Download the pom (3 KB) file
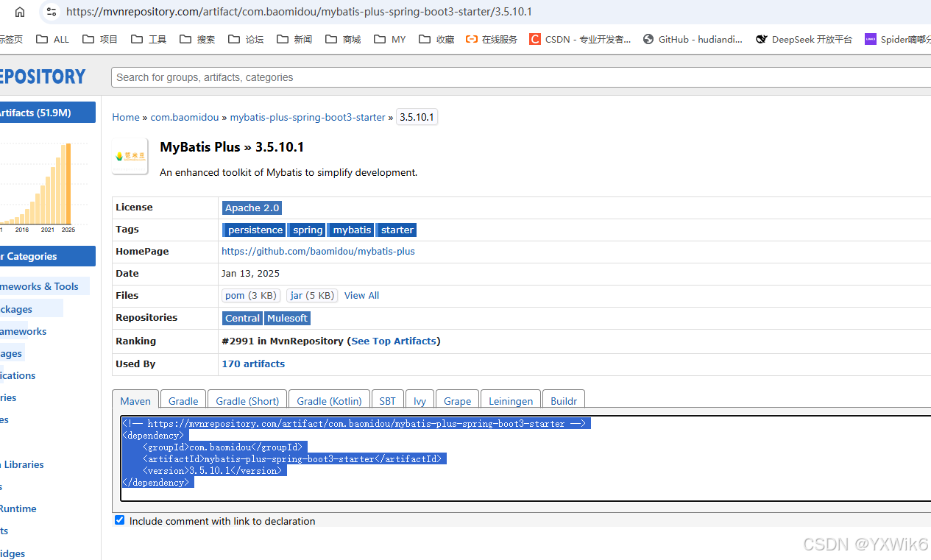The width and height of the screenshot is (931, 560). 251,295
